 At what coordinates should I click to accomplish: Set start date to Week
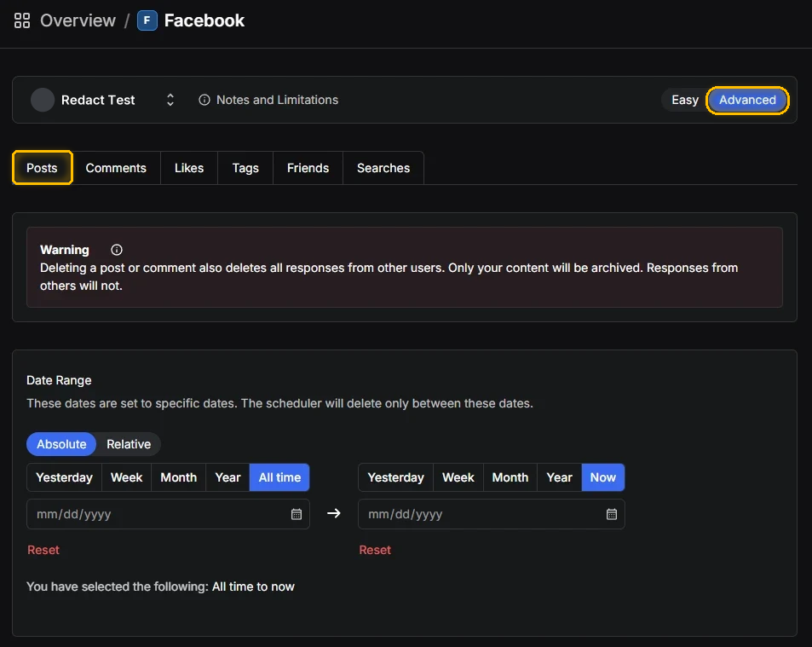[x=126, y=477]
